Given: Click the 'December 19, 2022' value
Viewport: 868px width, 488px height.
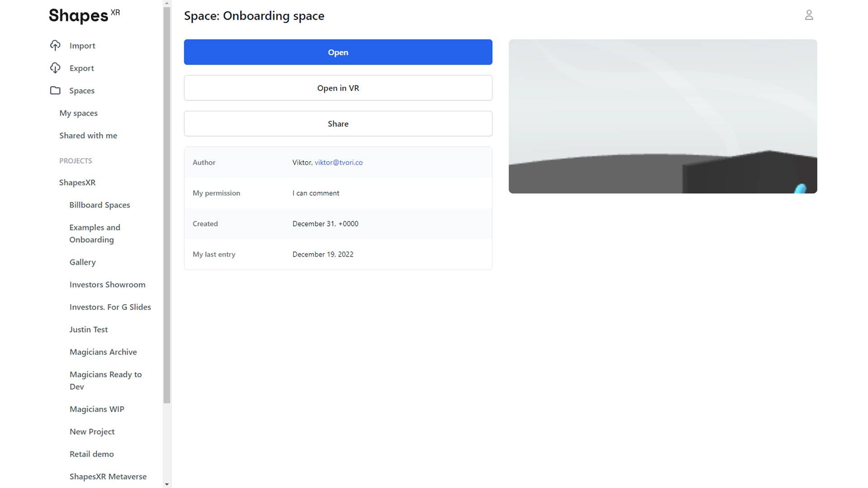Looking at the screenshot, I should tap(323, 254).
